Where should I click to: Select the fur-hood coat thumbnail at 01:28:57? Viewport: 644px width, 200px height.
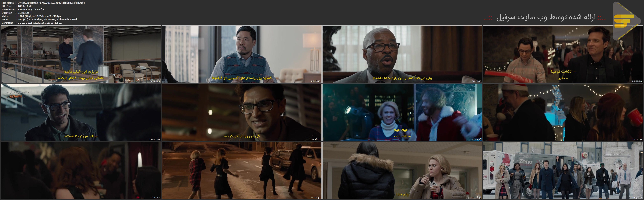402,170
